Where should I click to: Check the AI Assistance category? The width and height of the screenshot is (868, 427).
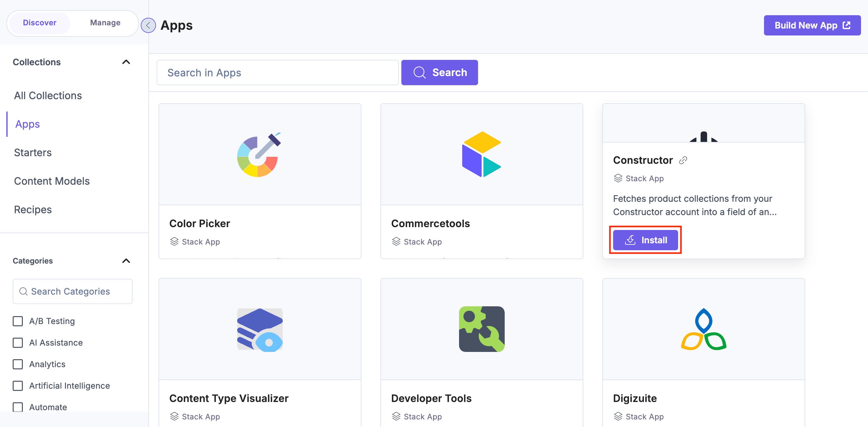[x=18, y=342]
